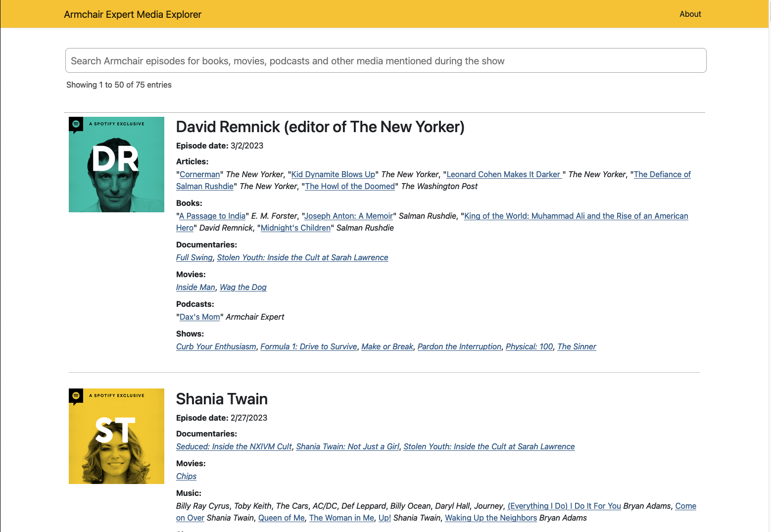Viewport: 771px width, 532px height.
Task: Open Physical: 100 show link
Action: coord(529,346)
